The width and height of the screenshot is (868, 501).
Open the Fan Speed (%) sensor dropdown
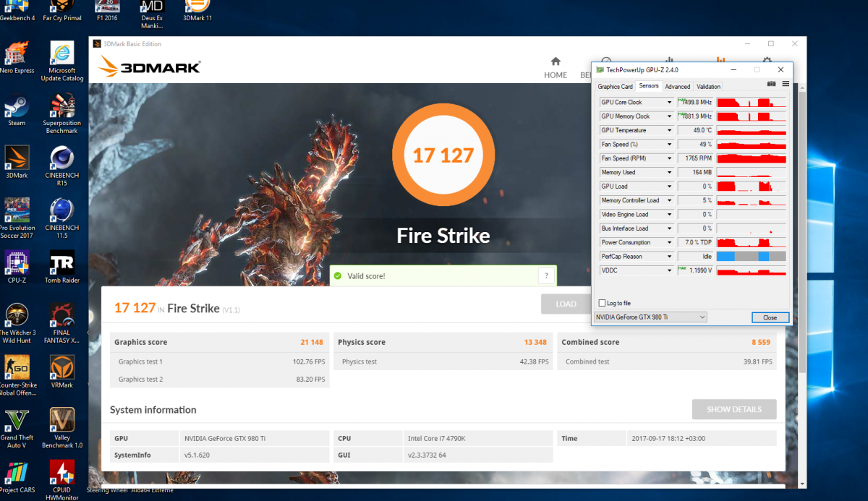click(670, 145)
